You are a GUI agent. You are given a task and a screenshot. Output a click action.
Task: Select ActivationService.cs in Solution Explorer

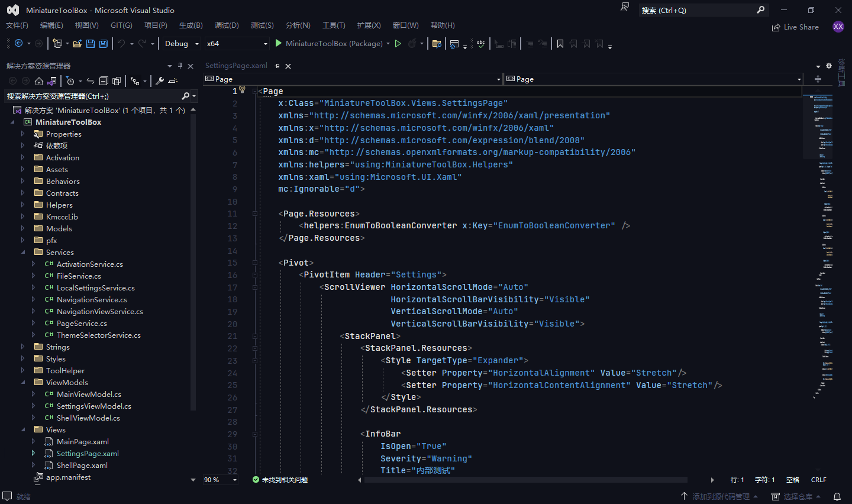pyautogui.click(x=90, y=264)
